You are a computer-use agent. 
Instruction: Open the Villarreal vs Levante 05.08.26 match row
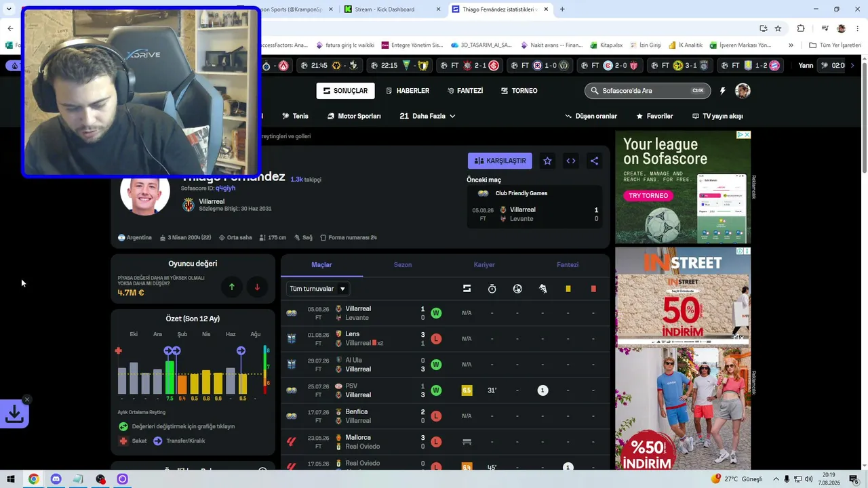click(x=445, y=313)
